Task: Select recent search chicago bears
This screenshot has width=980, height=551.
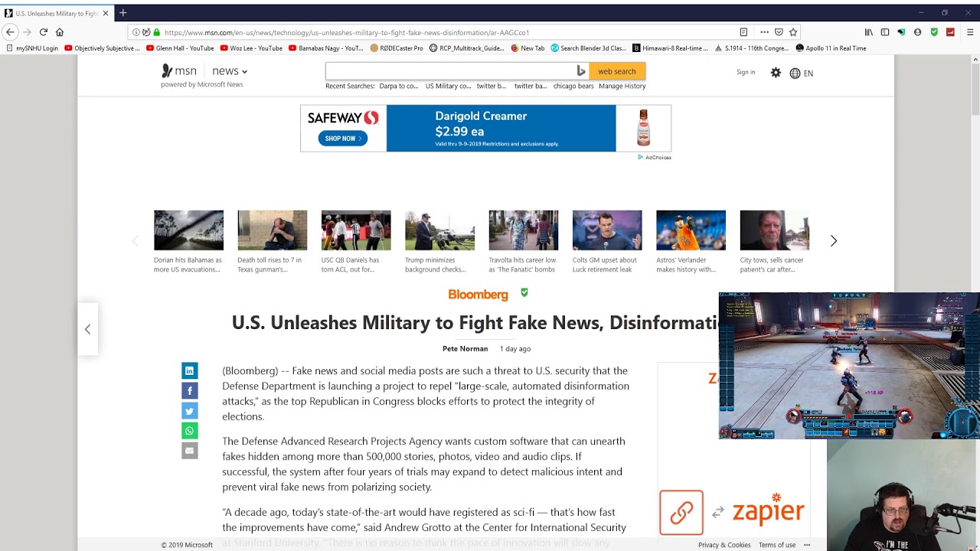Action: click(573, 86)
